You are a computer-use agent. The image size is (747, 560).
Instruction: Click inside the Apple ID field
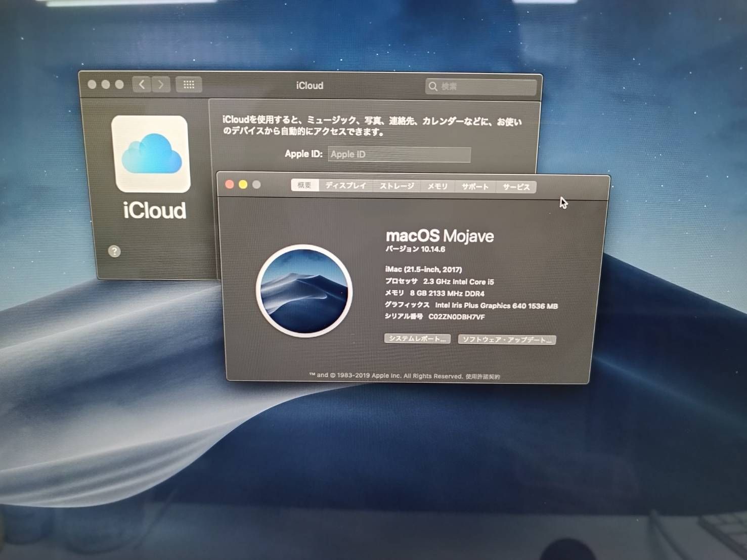(399, 154)
